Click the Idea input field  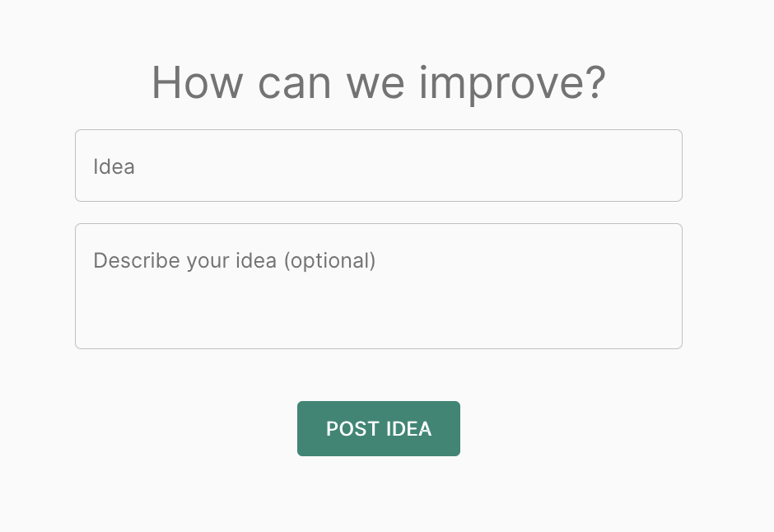(x=378, y=166)
